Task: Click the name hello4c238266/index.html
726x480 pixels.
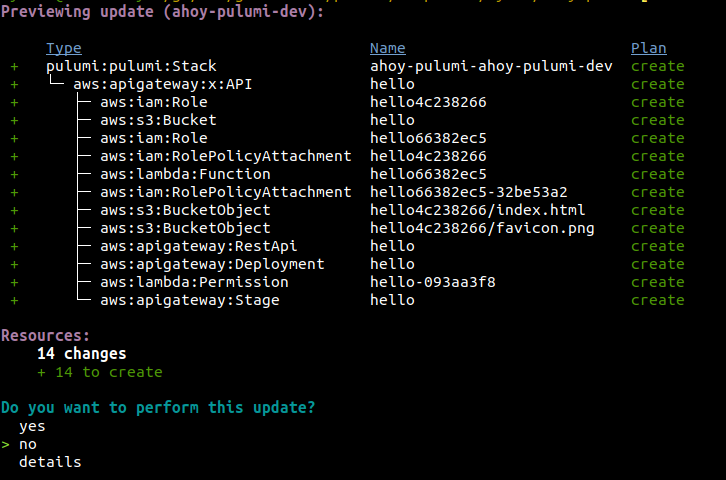Action: click(x=477, y=210)
